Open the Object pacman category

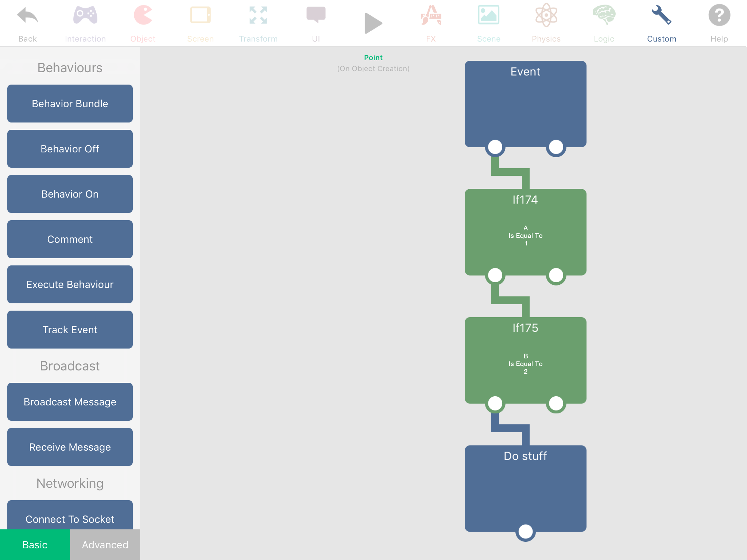[x=143, y=16]
